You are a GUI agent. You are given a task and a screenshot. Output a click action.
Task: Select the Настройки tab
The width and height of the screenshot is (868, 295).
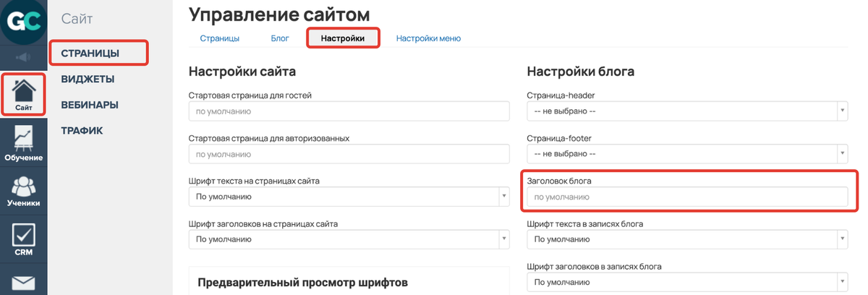pyautogui.click(x=343, y=38)
